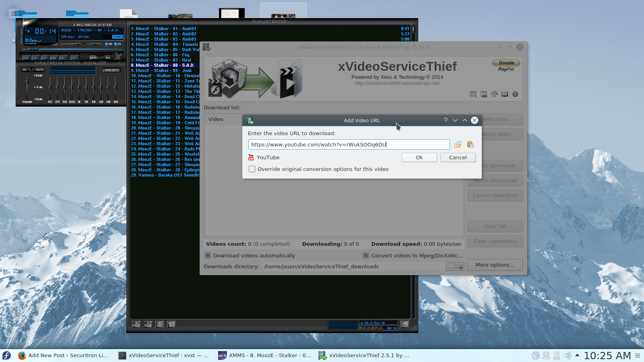Click up chevron in Add Video URL title bar
This screenshot has width=644, height=362.
point(465,120)
